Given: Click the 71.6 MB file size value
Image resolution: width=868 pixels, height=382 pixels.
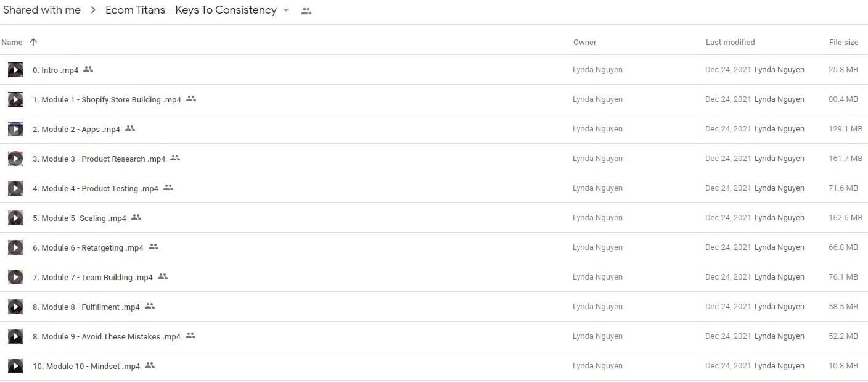Looking at the screenshot, I should click(843, 188).
